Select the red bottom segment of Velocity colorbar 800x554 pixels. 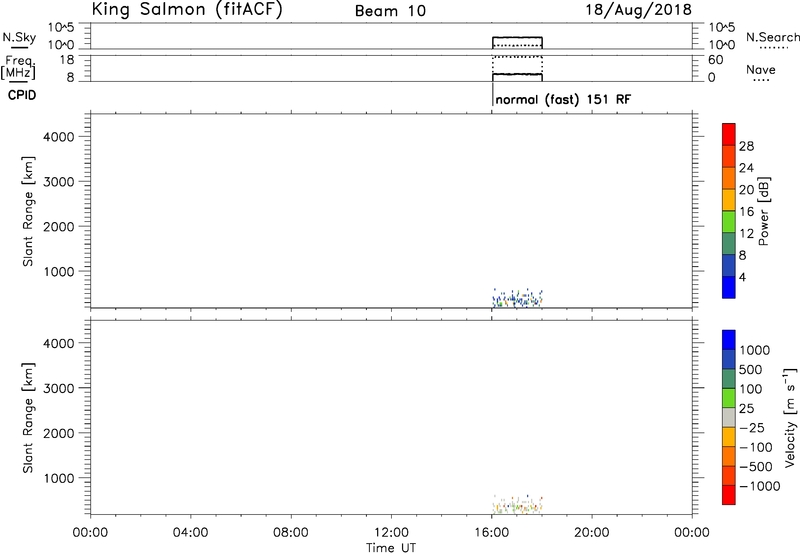point(729,495)
